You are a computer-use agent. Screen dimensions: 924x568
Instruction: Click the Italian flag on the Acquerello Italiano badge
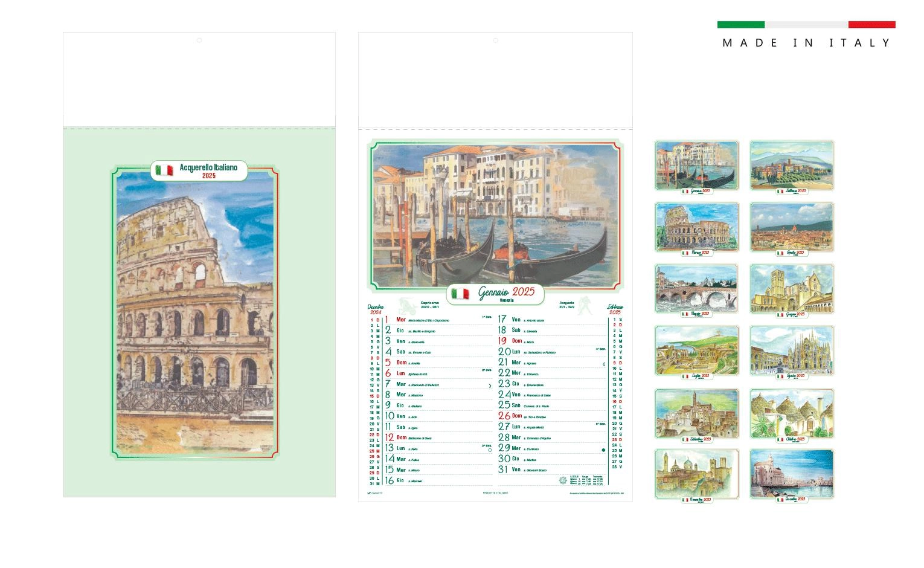164,170
